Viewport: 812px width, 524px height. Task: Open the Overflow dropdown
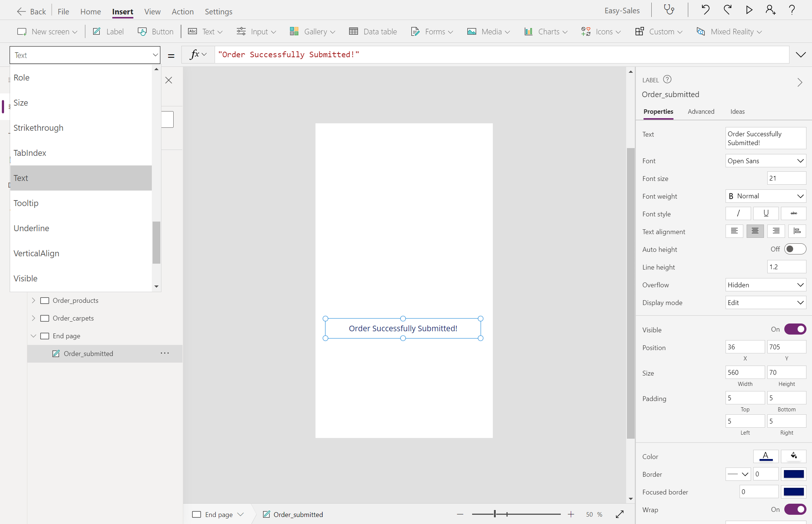pyautogui.click(x=765, y=285)
